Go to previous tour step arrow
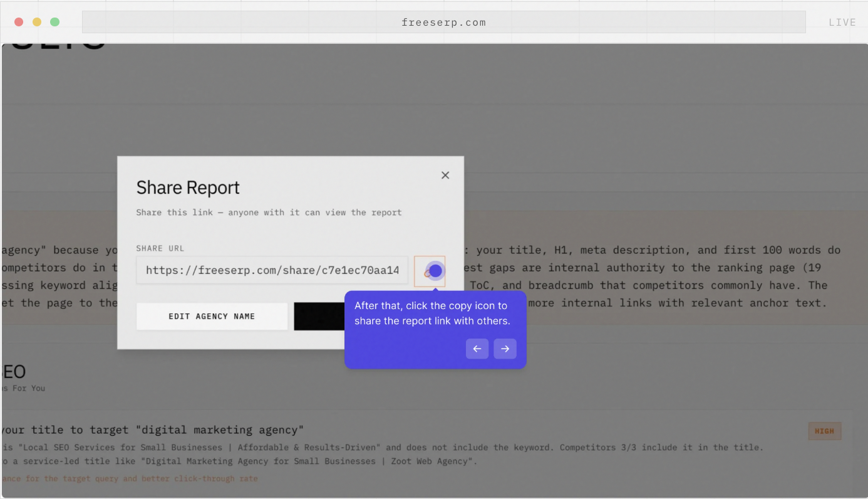 coord(477,349)
